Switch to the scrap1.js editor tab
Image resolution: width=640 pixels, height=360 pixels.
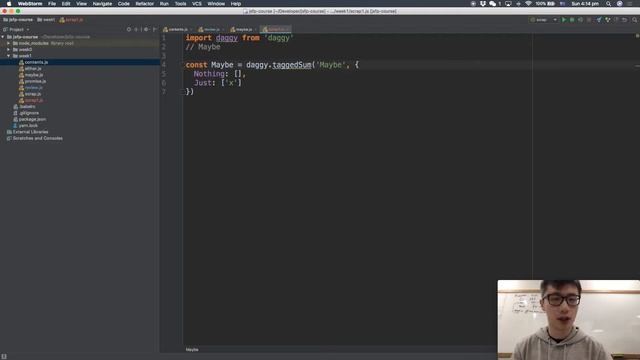(276, 29)
